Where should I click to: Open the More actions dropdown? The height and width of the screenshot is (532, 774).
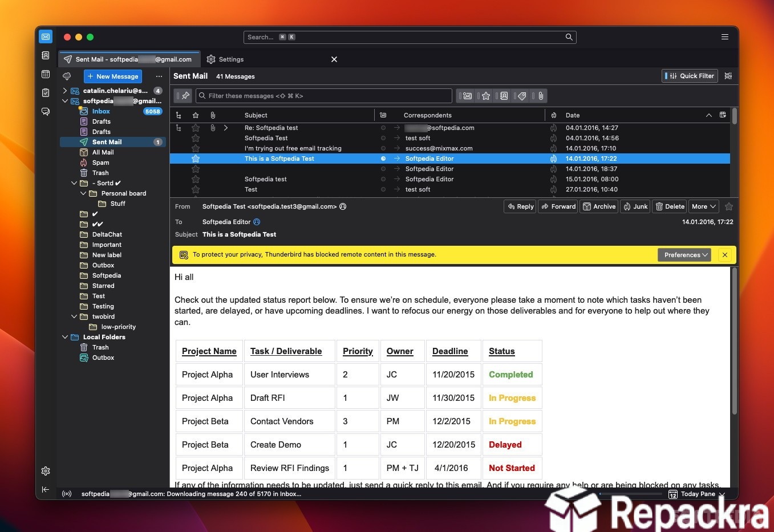pyautogui.click(x=704, y=206)
